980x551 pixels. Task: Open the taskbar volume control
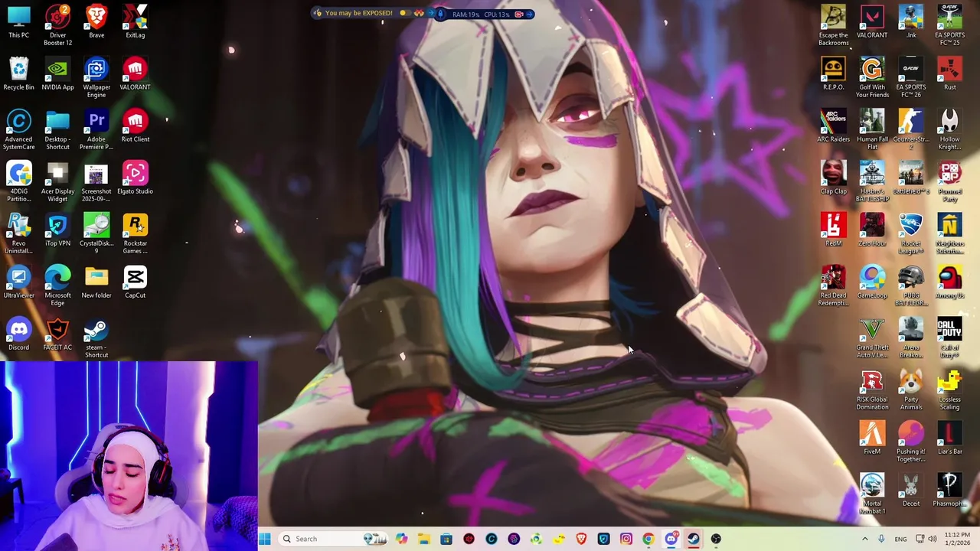click(x=933, y=539)
